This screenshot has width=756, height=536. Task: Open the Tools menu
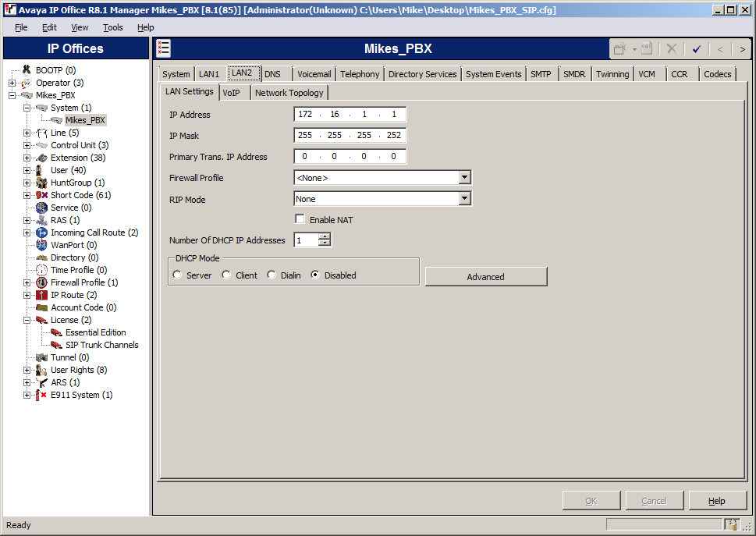(113, 27)
